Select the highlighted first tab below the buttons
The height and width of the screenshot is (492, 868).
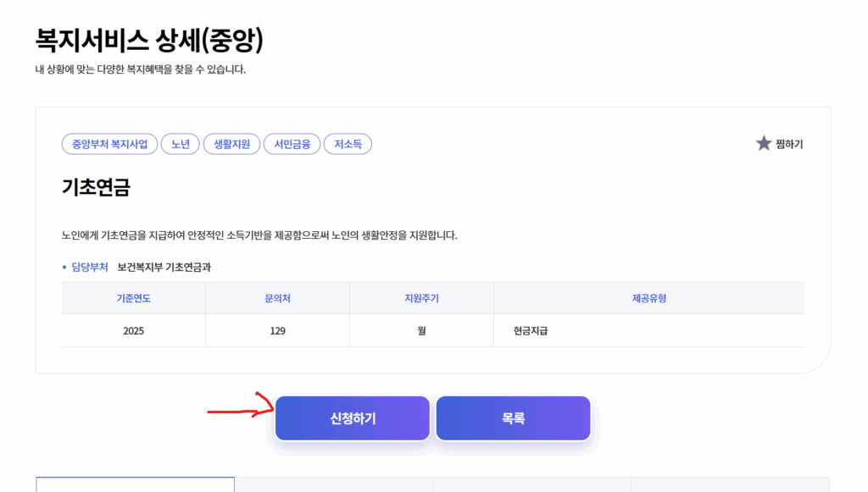135,484
